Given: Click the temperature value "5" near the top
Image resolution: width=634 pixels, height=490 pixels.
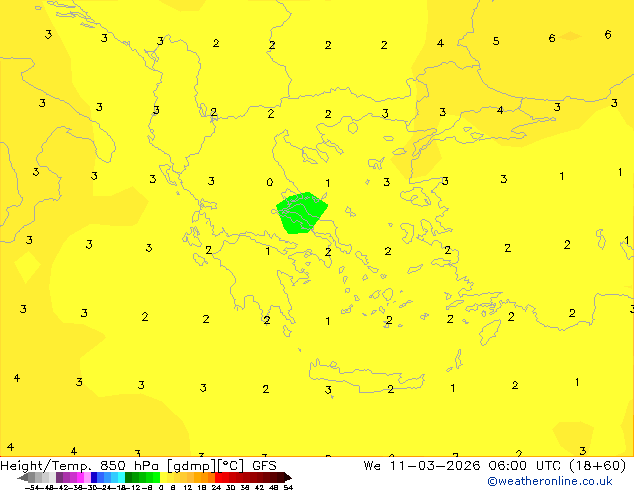Looking at the screenshot, I should point(496,42).
